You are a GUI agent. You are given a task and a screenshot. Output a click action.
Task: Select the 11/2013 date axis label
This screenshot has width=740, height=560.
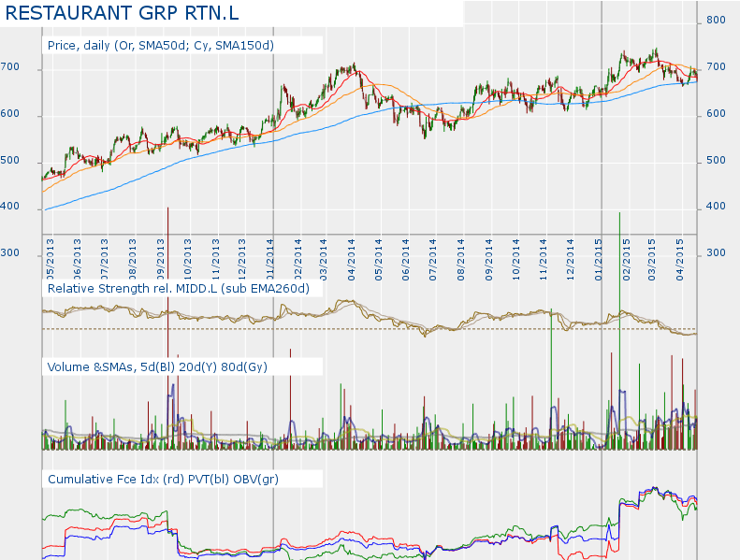point(215,260)
